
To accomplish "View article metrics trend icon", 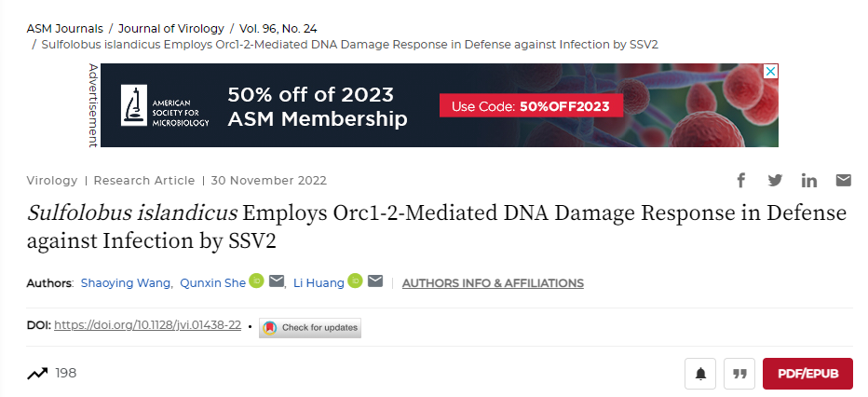I will point(37,374).
